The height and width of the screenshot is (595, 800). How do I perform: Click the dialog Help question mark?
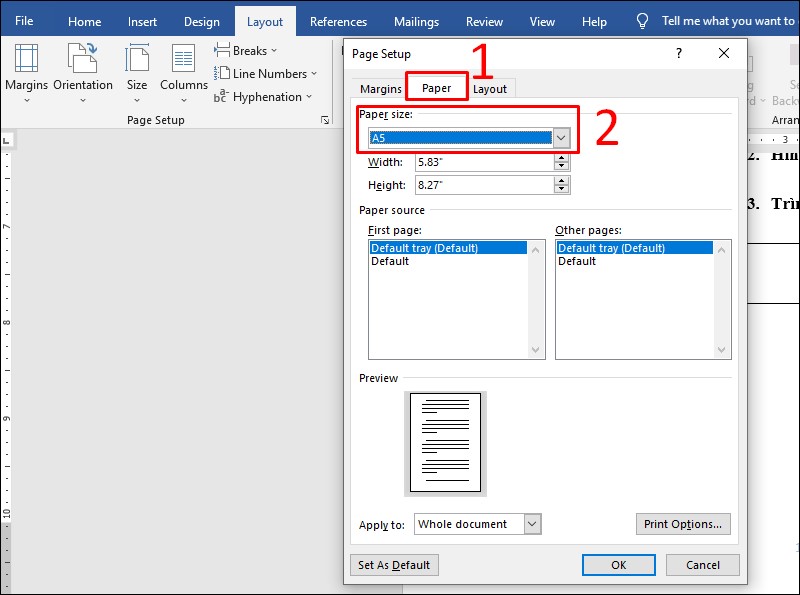click(679, 54)
